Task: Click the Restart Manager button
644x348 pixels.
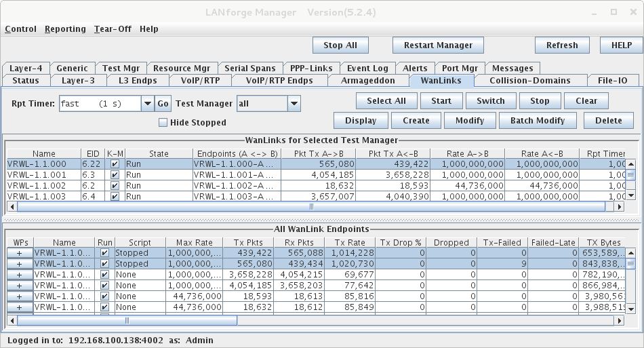Action: click(x=438, y=45)
